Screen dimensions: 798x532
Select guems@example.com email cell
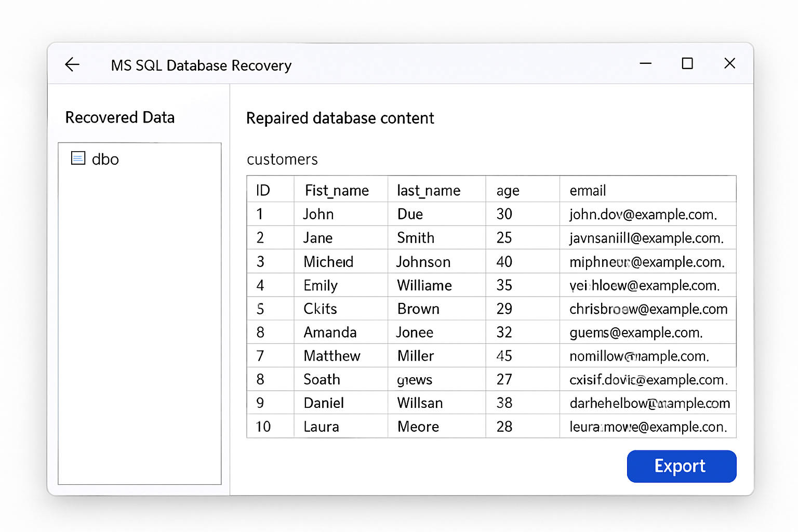tap(648, 332)
